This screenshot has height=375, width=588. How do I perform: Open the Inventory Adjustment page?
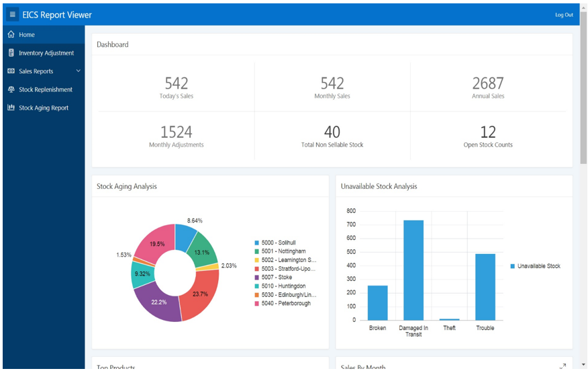tap(46, 53)
